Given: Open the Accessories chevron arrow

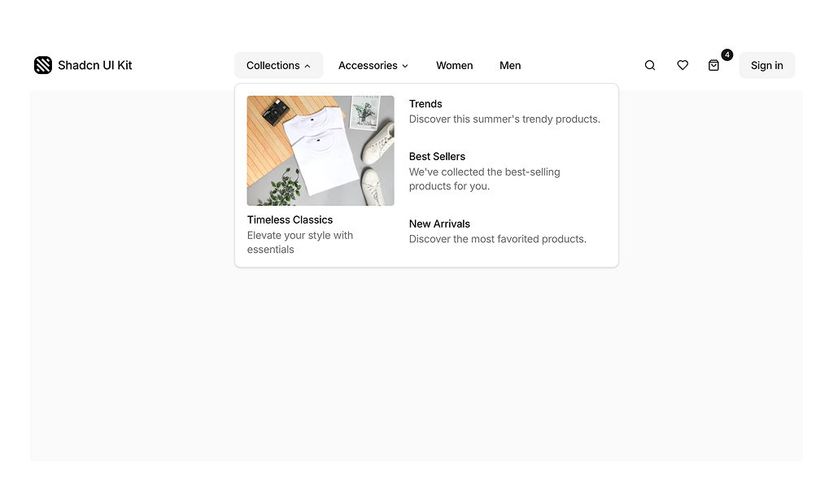Looking at the screenshot, I should 405,66.
